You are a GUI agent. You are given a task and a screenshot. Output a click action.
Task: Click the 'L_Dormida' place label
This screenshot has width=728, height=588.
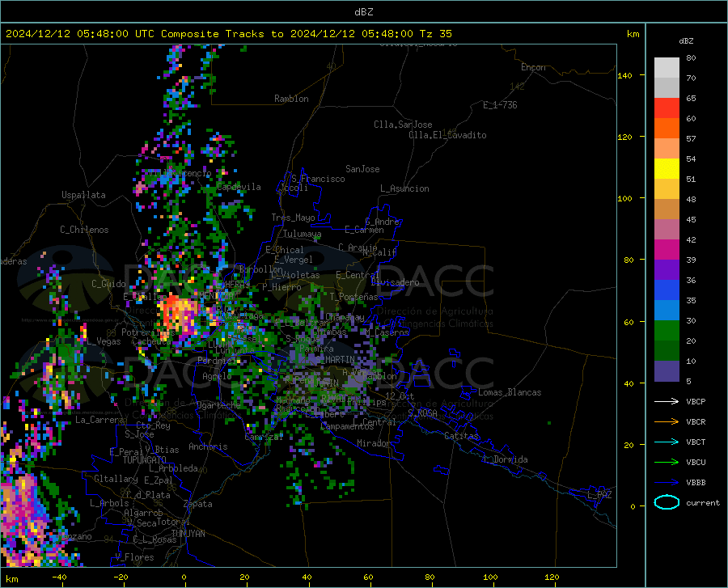pyautogui.click(x=506, y=459)
